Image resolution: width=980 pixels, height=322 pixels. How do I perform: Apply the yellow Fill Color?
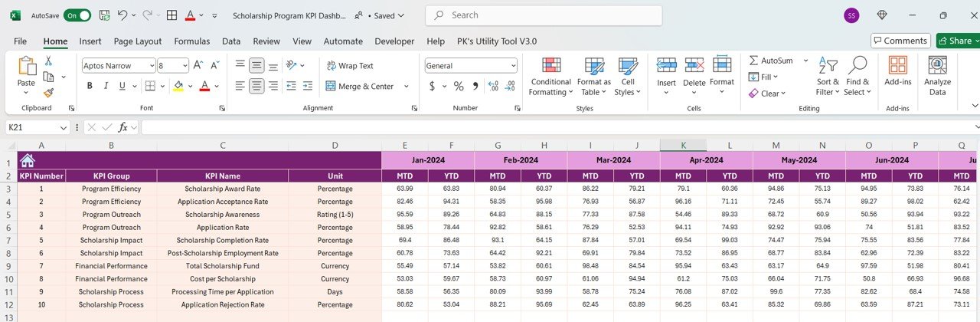(178, 86)
